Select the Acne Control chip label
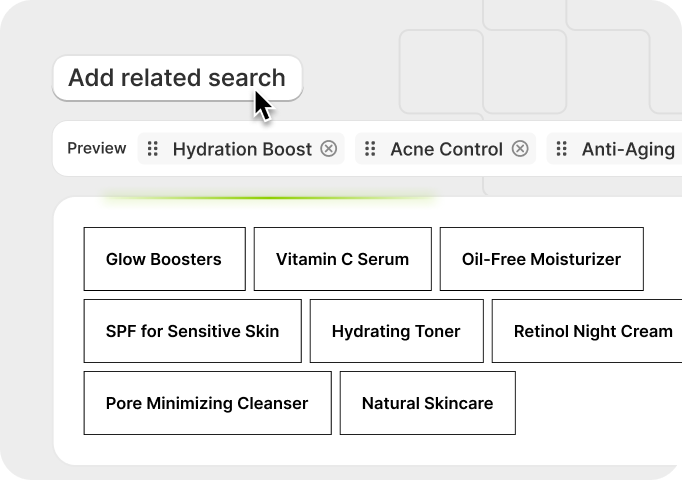 tap(446, 149)
